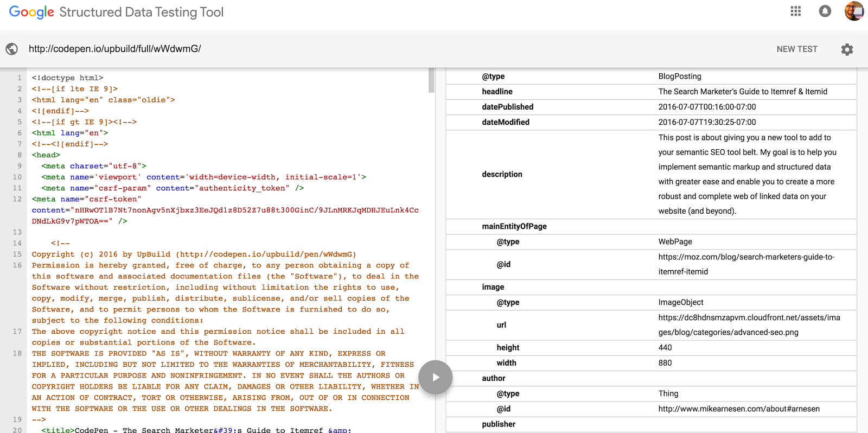Click the globe icon beside the URL

(11, 49)
